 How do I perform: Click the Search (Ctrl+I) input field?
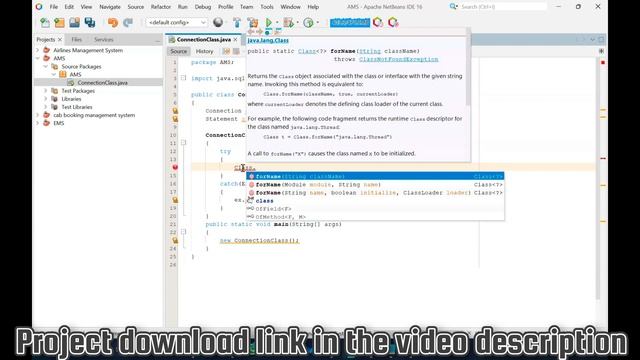tap(503, 7)
